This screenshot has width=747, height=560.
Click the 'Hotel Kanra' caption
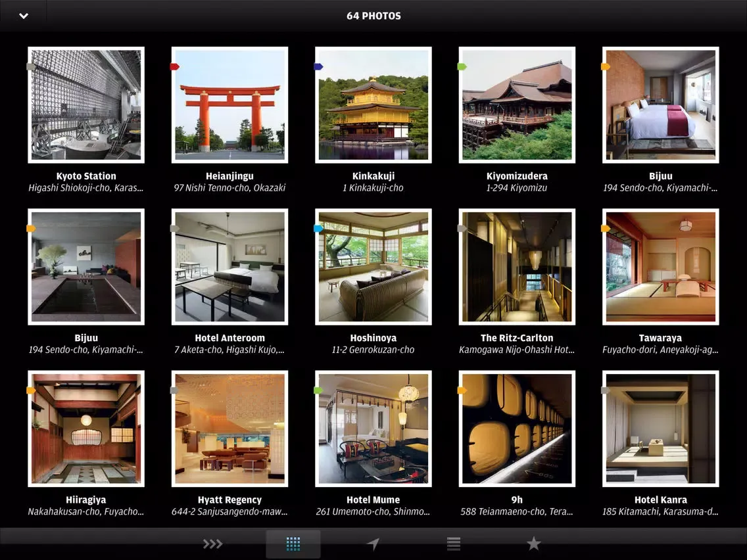click(x=661, y=500)
